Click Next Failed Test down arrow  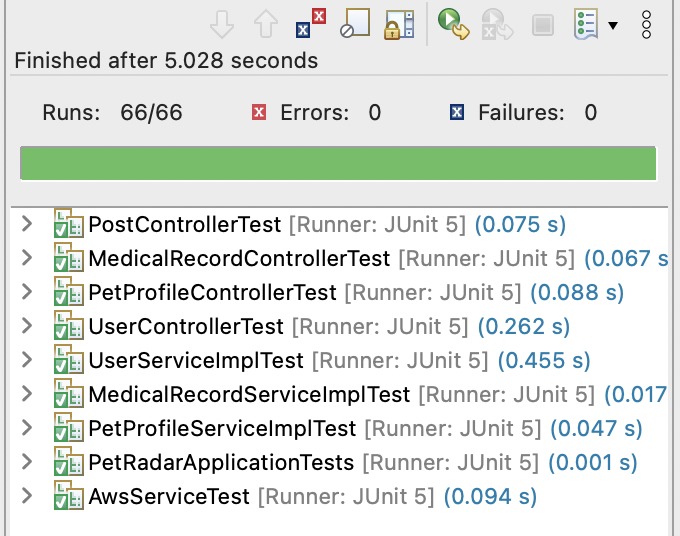(225, 23)
